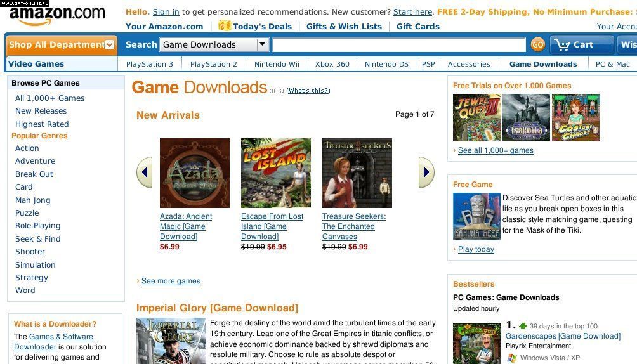Open the Azada Ancient Magic cover image
The height and width of the screenshot is (364, 637).
coord(195,173)
